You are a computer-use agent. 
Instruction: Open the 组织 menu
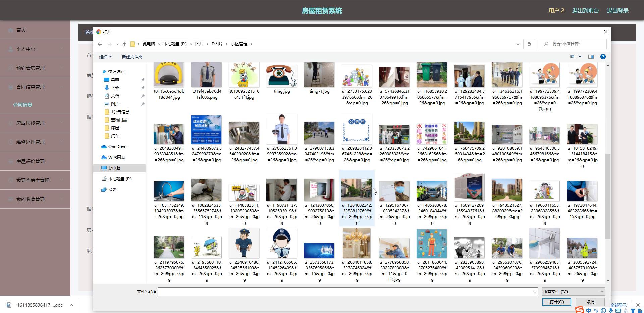(105, 57)
